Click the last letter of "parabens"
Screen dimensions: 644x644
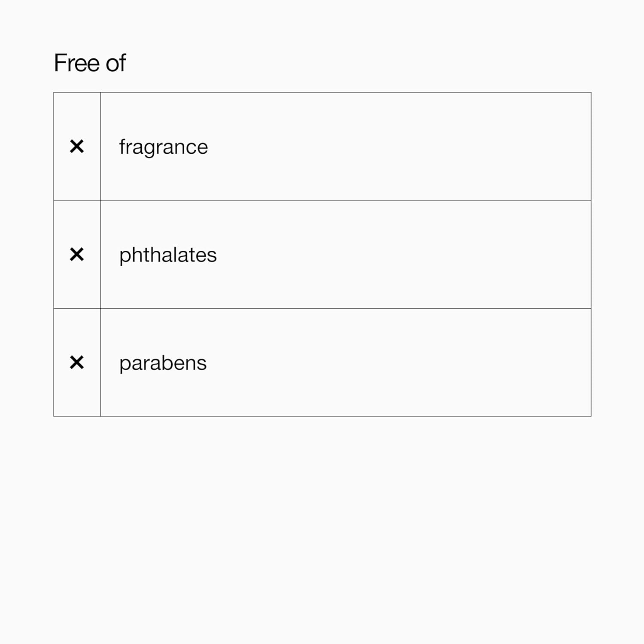tap(202, 364)
